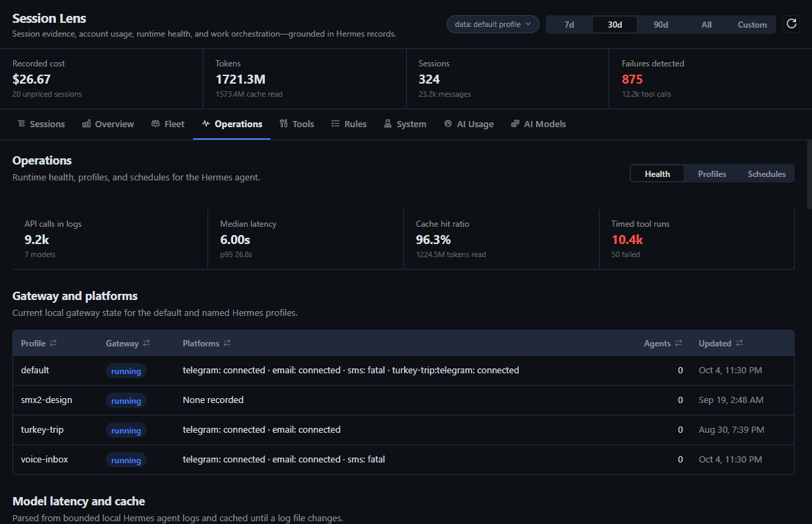Click the 'None recorded' platforms cell

coord(213,400)
